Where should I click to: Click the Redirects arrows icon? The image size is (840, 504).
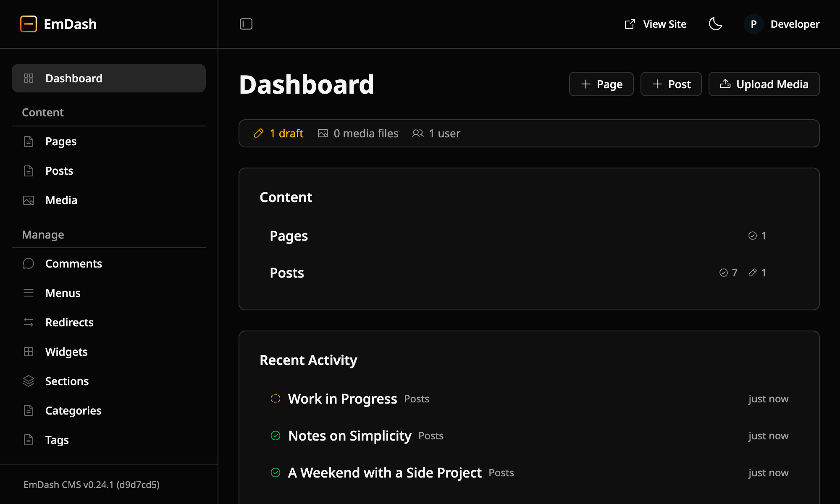coord(29,322)
